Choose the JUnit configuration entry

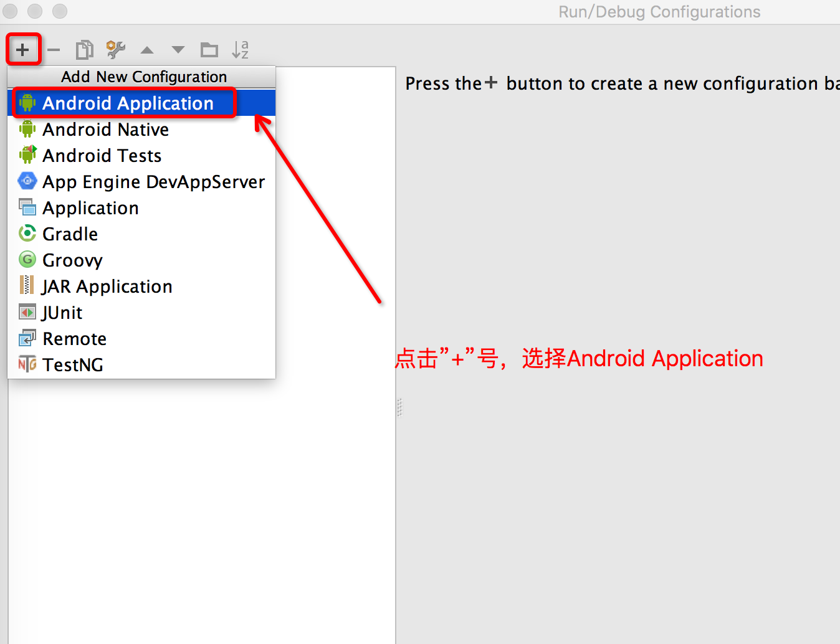[x=141, y=313]
